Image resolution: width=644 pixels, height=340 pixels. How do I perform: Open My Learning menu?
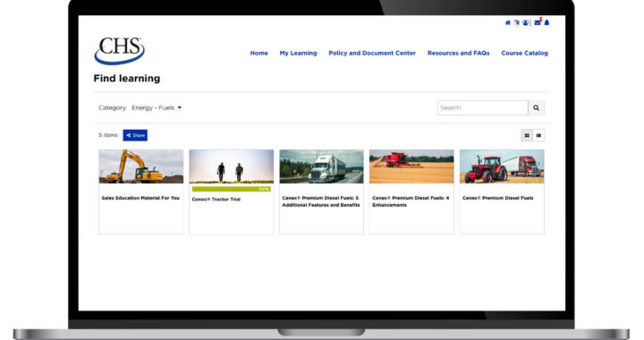click(298, 53)
